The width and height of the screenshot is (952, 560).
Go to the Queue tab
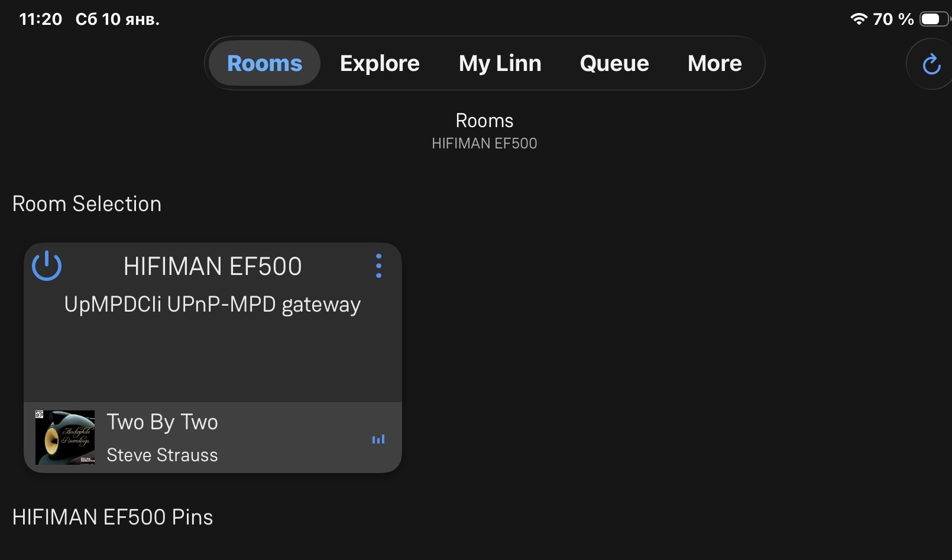614,63
